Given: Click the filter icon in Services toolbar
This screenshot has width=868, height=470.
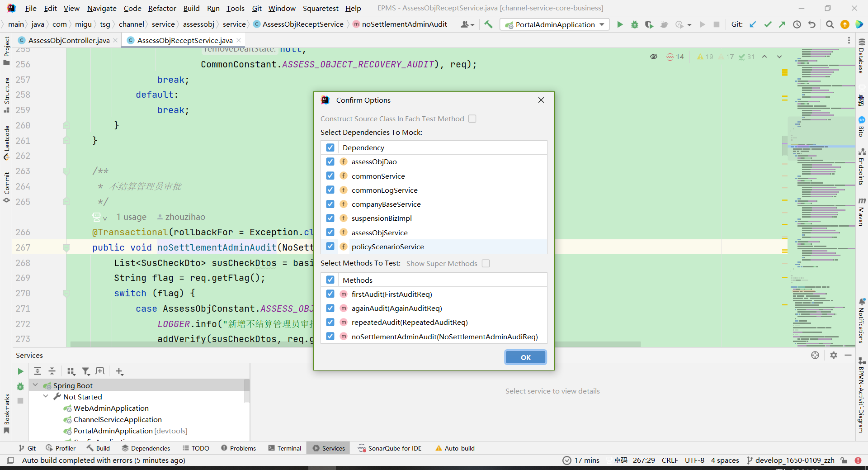Looking at the screenshot, I should click(x=85, y=371).
